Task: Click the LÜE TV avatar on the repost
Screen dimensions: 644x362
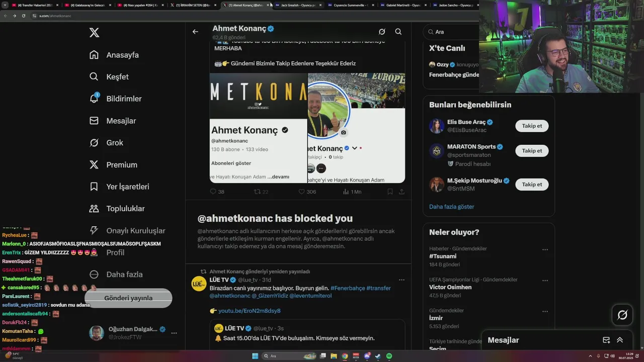Action: [199, 284]
